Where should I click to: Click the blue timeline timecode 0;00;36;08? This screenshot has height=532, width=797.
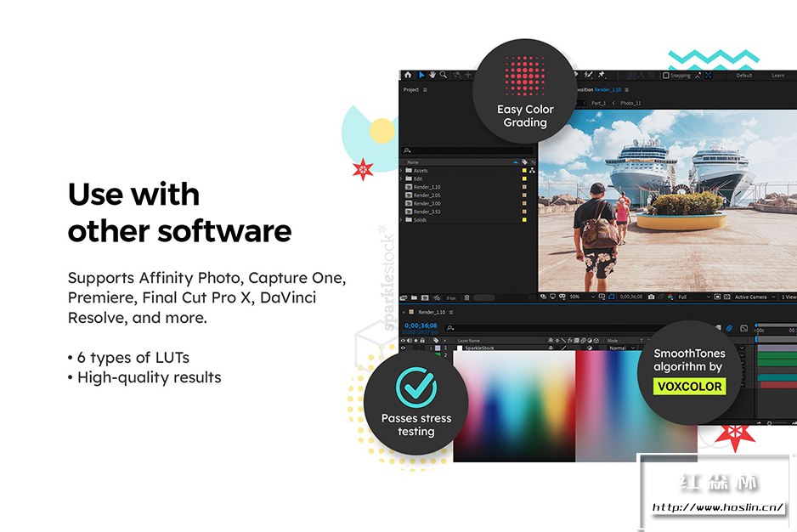[x=421, y=325]
